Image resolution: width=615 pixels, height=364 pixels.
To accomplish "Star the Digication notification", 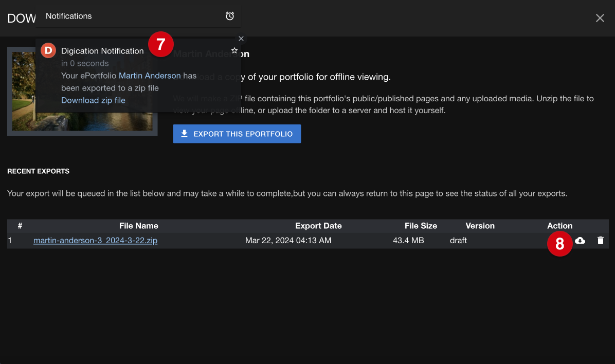I will (234, 50).
